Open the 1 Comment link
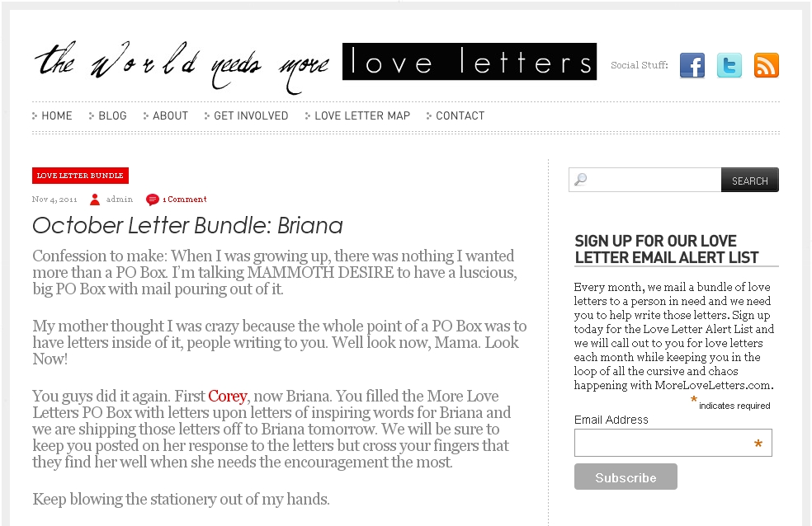 tap(185, 199)
